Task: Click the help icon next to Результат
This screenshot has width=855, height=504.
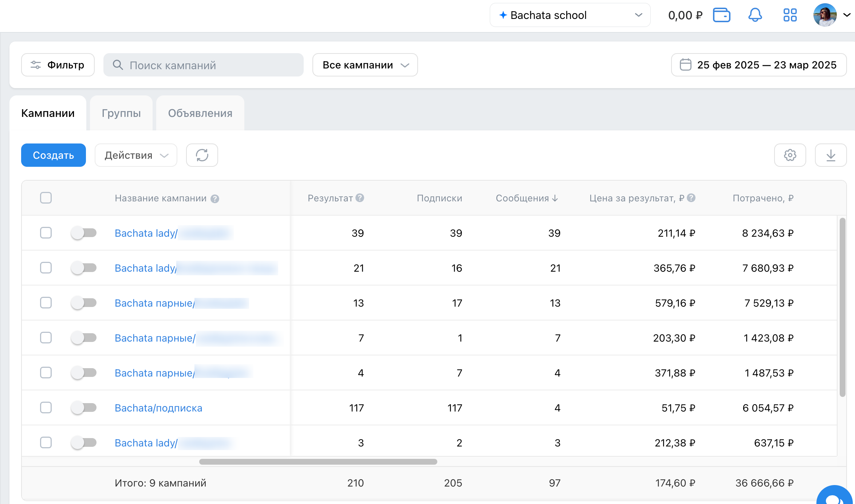Action: (x=360, y=198)
